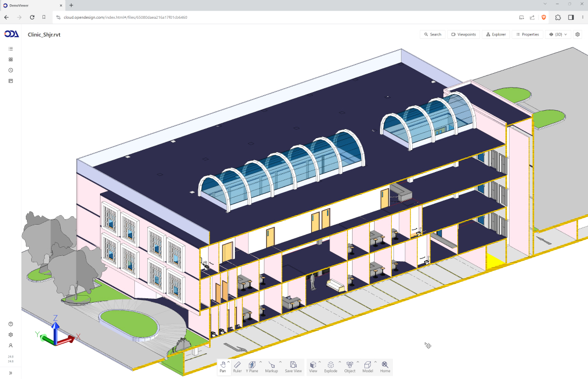Toggle the Explorer panel
Viewport: 588px width, 379px height.
(496, 34)
